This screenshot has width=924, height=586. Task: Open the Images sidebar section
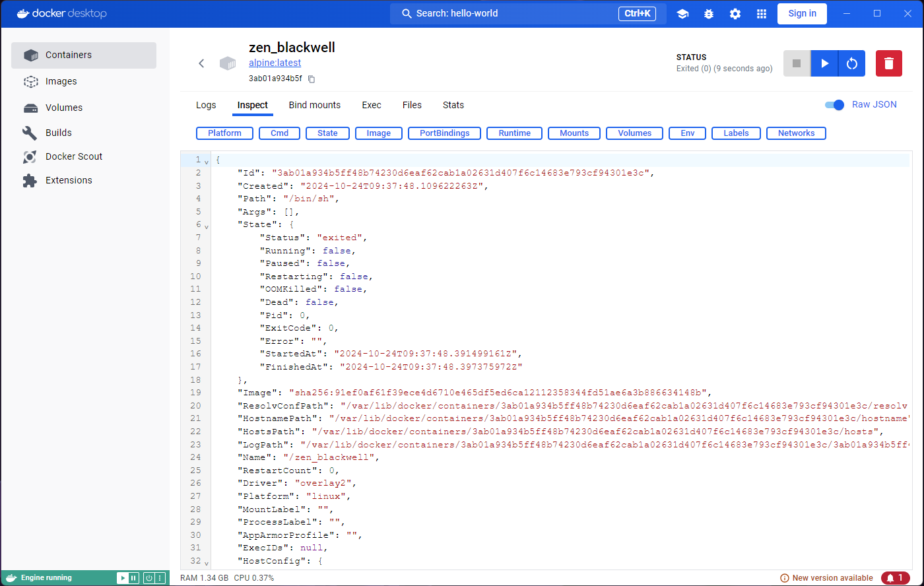[84, 81]
